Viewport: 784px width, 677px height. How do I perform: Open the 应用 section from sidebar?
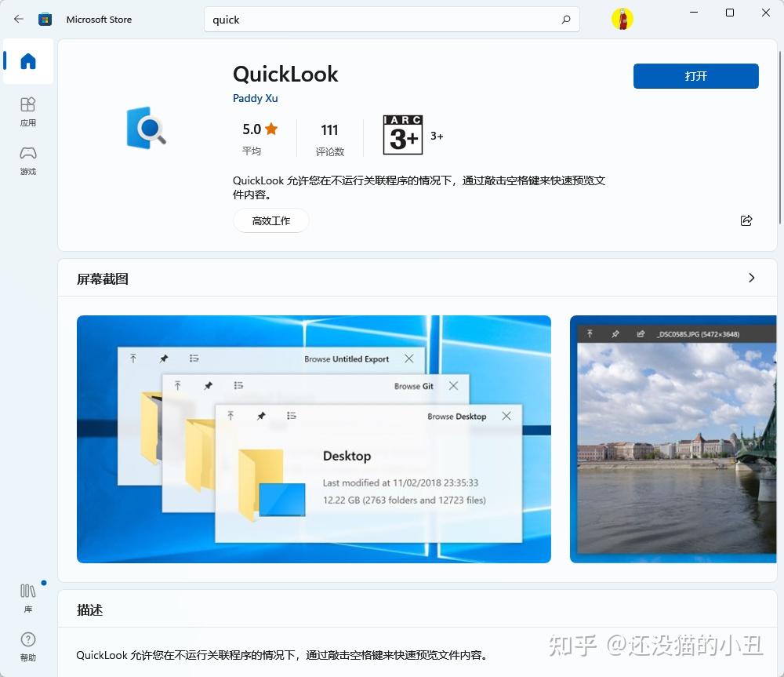[27, 112]
